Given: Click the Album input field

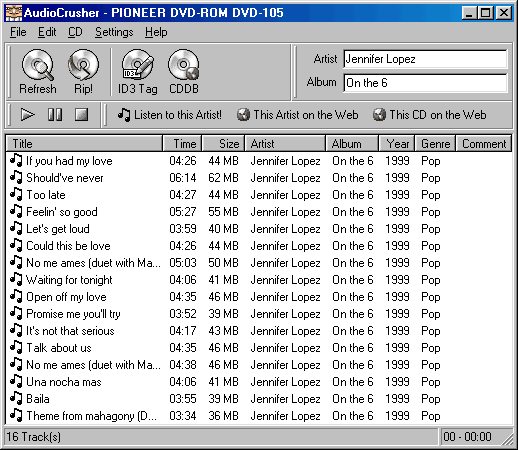Looking at the screenshot, I should pyautogui.click(x=425, y=83).
